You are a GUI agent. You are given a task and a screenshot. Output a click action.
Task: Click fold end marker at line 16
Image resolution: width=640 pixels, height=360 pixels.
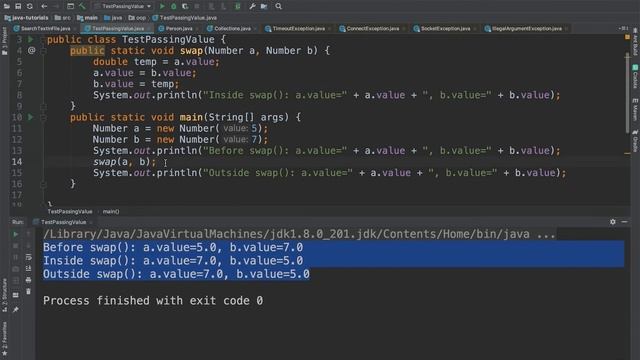(x=43, y=184)
